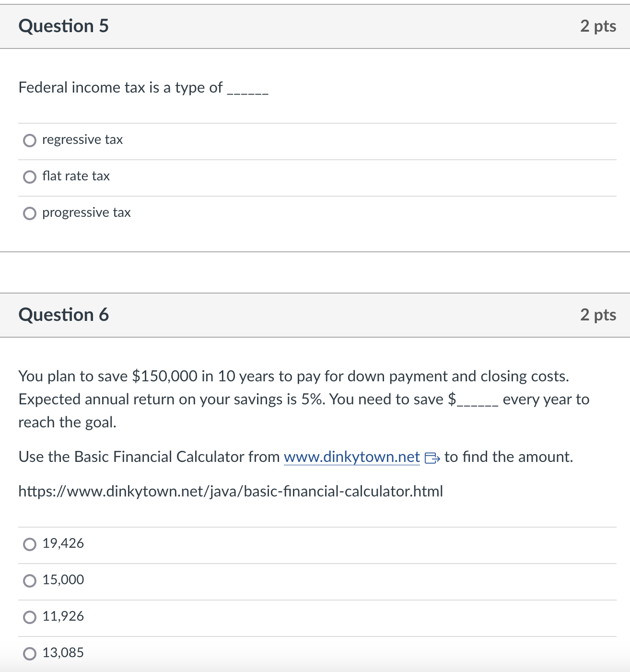Click the progressive tax label text
The width and height of the screenshot is (630, 672).
coord(86,212)
